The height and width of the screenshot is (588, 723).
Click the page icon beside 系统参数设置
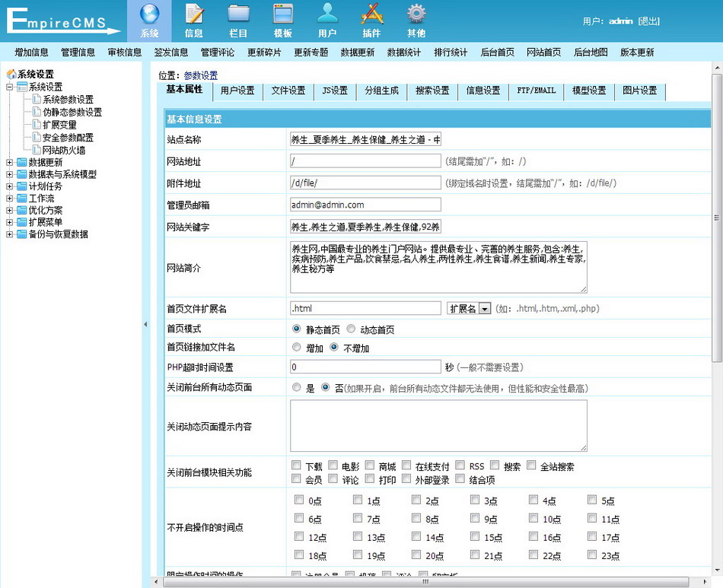coord(37,99)
